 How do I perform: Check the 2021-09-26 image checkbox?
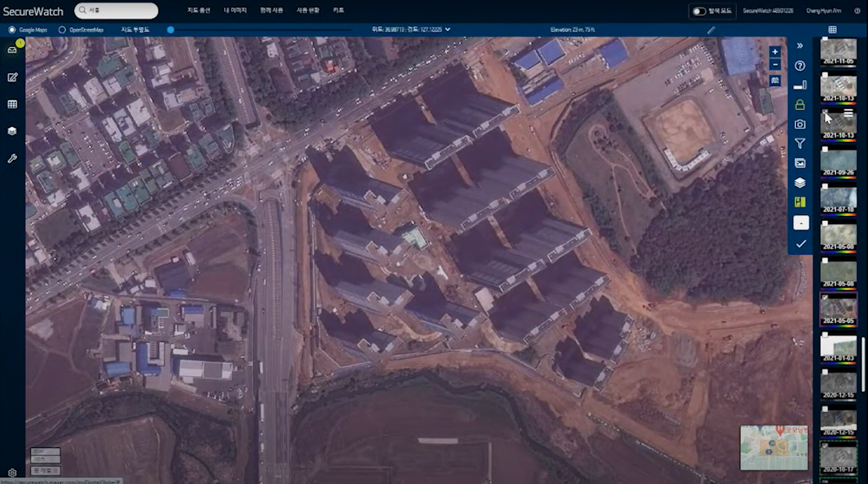pyautogui.click(x=825, y=150)
